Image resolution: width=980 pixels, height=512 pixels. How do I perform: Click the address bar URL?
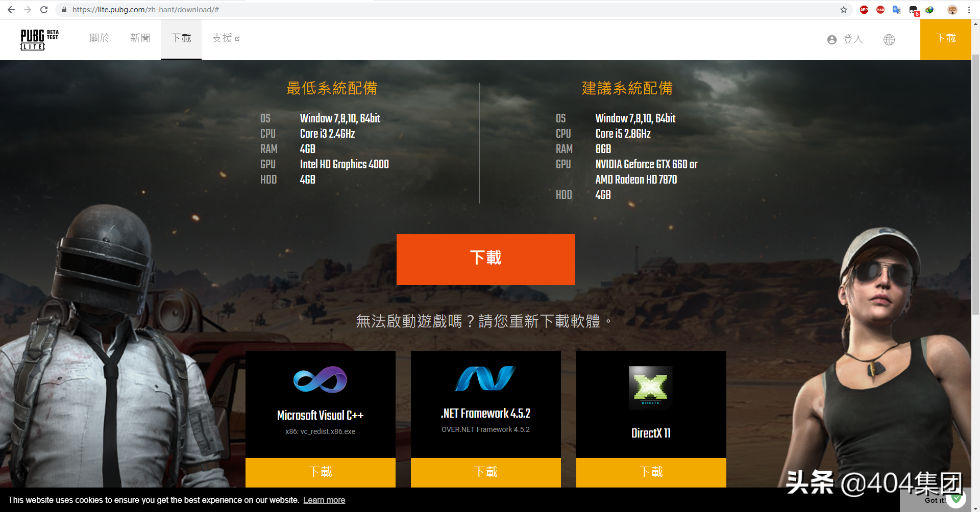pos(146,10)
